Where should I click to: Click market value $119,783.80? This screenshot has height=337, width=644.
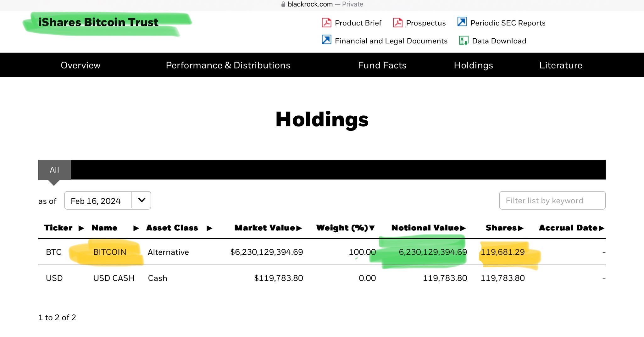click(x=279, y=278)
